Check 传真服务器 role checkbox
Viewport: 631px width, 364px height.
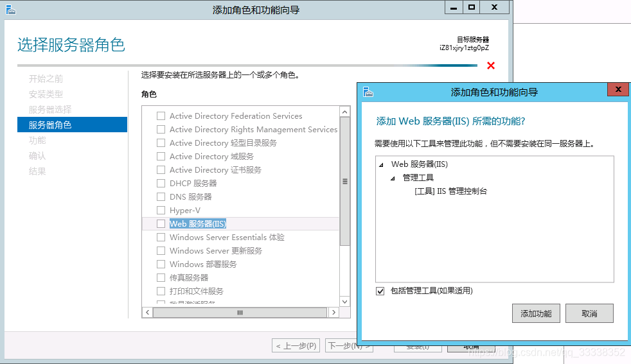pyautogui.click(x=161, y=277)
